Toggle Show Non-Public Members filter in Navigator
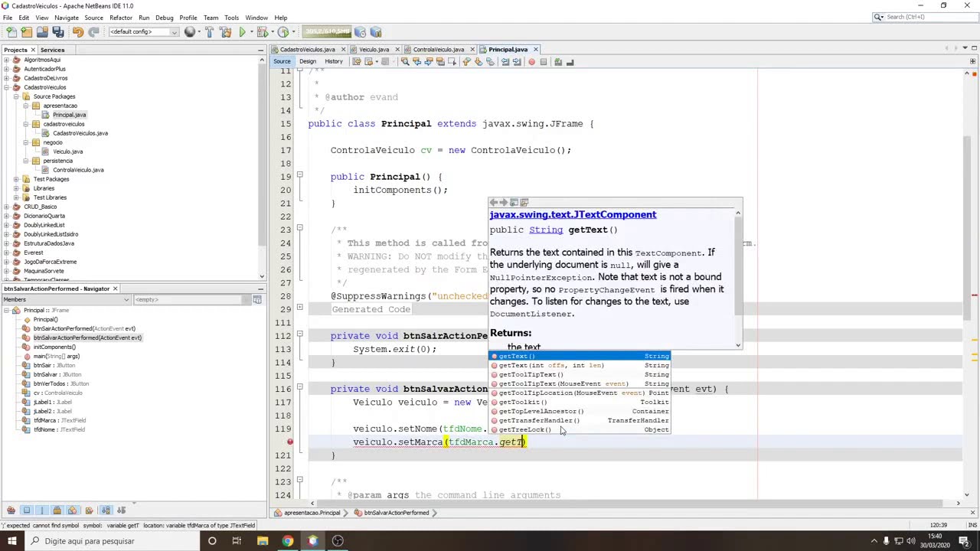Viewport: 980px width, 551px height. click(57, 510)
